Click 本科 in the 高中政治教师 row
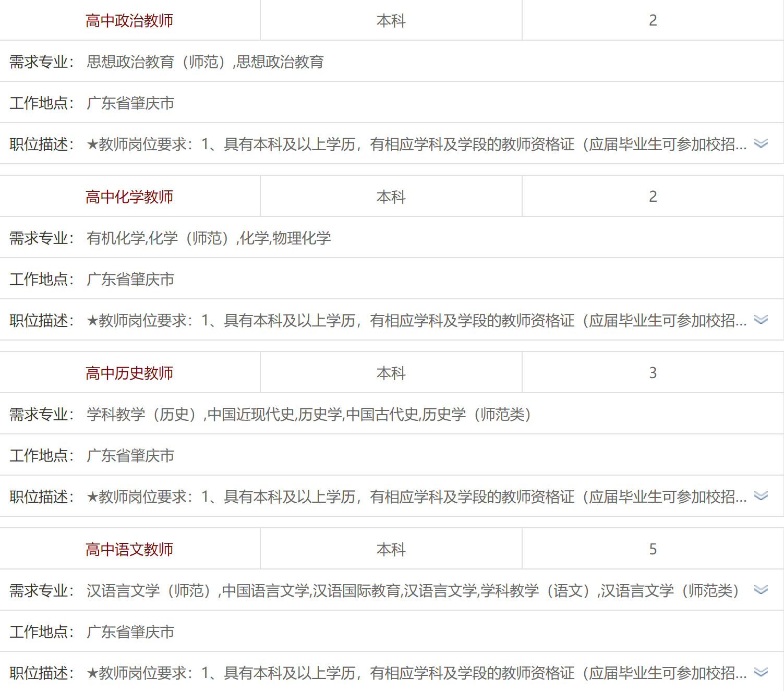This screenshot has height=691, width=784. click(x=391, y=20)
